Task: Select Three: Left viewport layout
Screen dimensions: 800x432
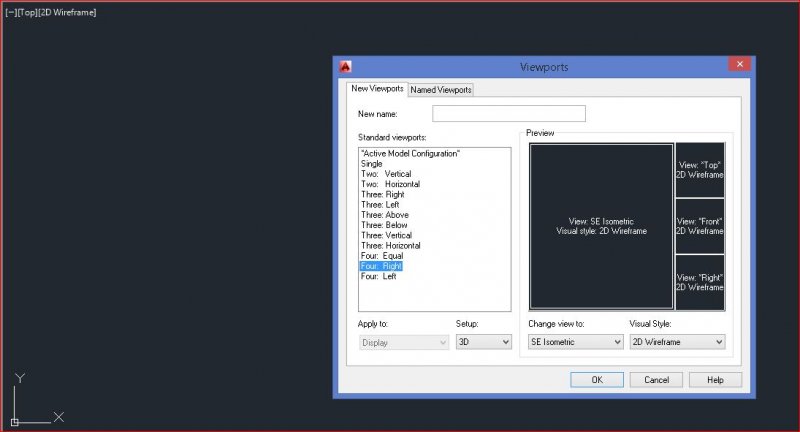Action: (380, 205)
